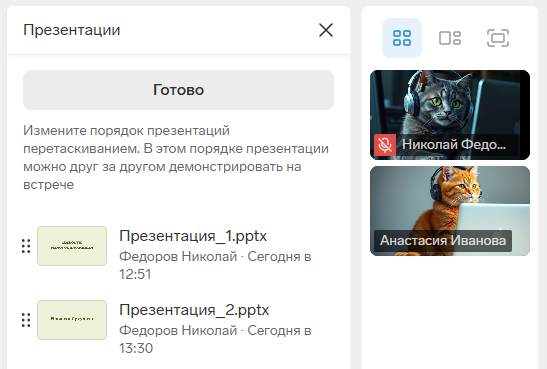547x369 pixels.
Task: Click the instructions text about reordering presentations
Action: pyautogui.click(x=176, y=157)
